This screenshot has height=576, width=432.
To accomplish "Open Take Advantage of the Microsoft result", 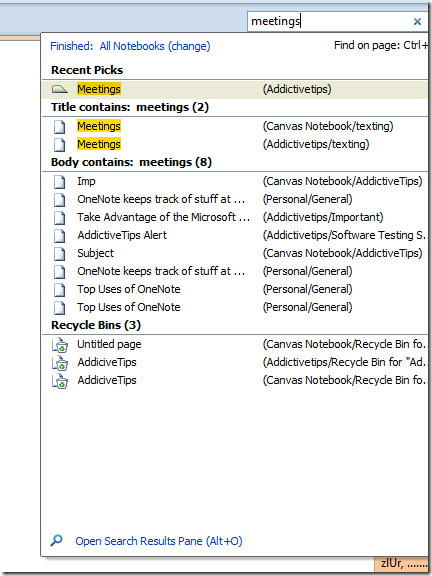I will (x=235, y=217).
